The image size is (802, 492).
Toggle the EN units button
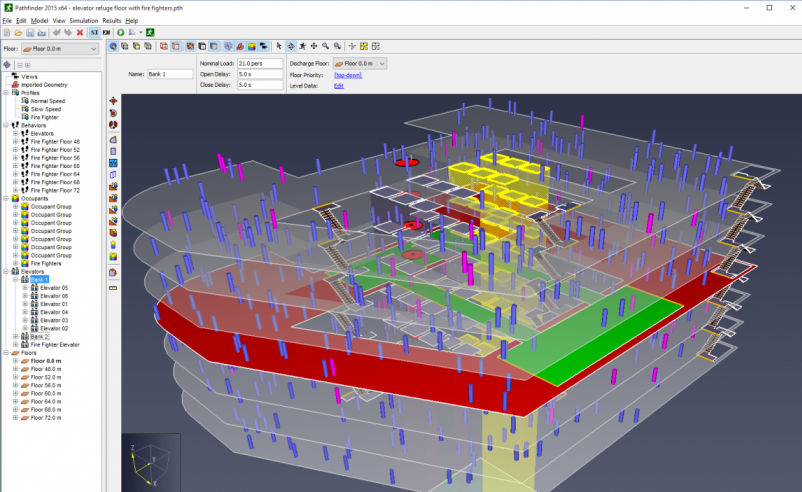point(106,33)
